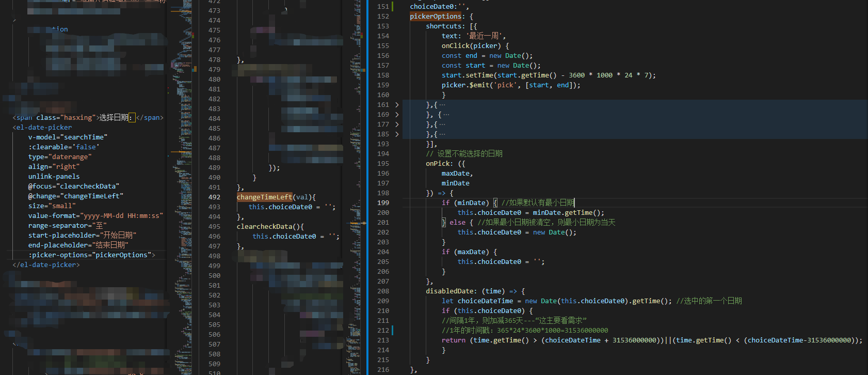Unfold the collapsed code at line 185
The height and width of the screenshot is (375, 868).
(x=397, y=134)
